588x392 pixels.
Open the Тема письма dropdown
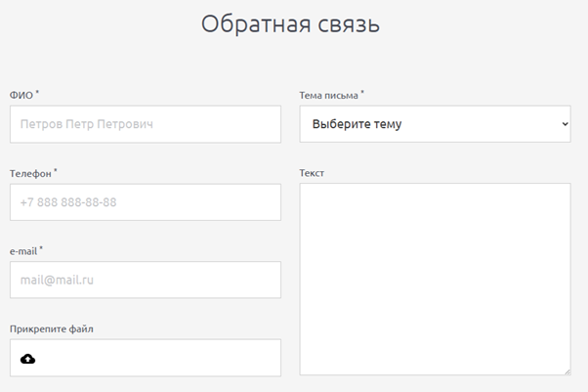435,124
